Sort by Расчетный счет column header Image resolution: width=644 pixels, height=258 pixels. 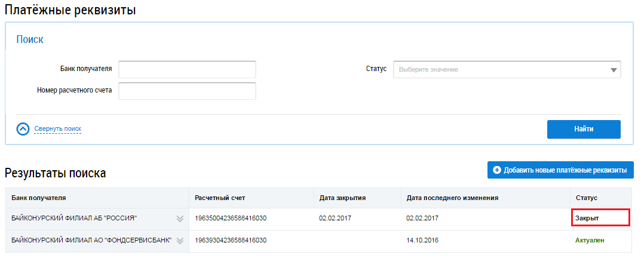[220, 198]
